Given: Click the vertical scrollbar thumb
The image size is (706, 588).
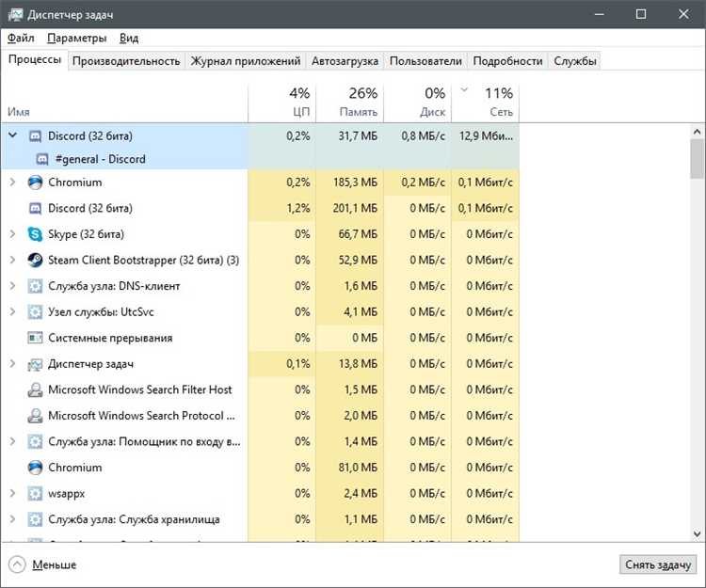Looking at the screenshot, I should coord(697,158).
